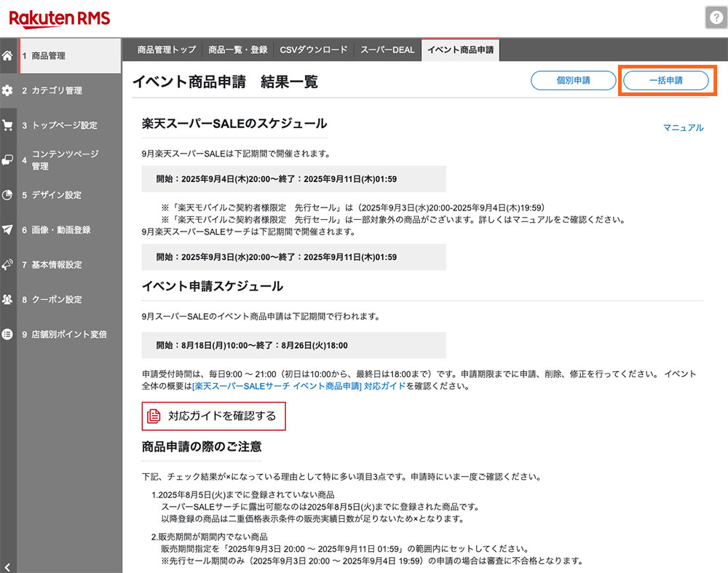The image size is (728, 573).
Task: Open 9 店舗別ポイント変倍 in the sidebar
Action: point(70,334)
